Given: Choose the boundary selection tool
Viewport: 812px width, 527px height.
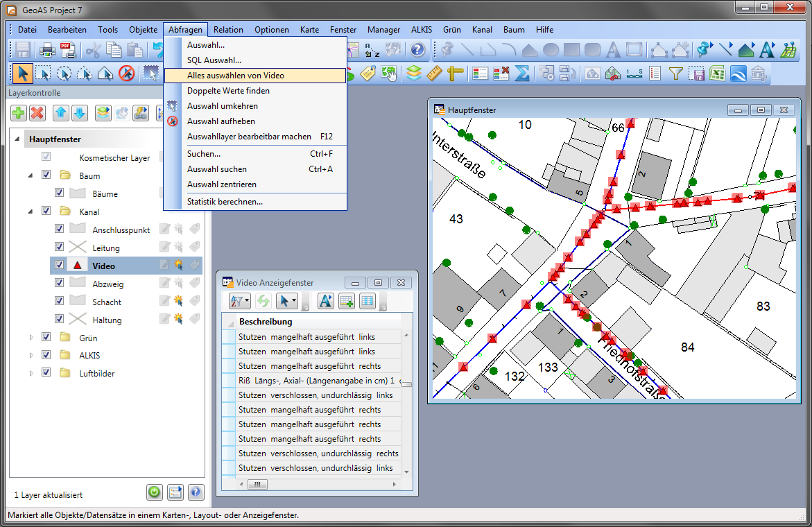Looking at the screenshot, I should (x=105, y=74).
